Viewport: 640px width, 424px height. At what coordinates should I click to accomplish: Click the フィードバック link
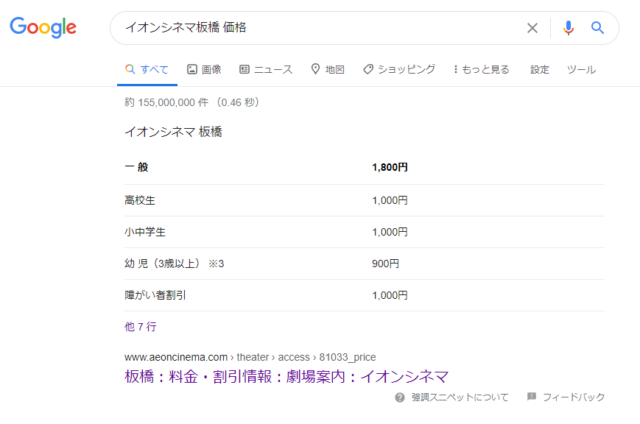pos(573,397)
